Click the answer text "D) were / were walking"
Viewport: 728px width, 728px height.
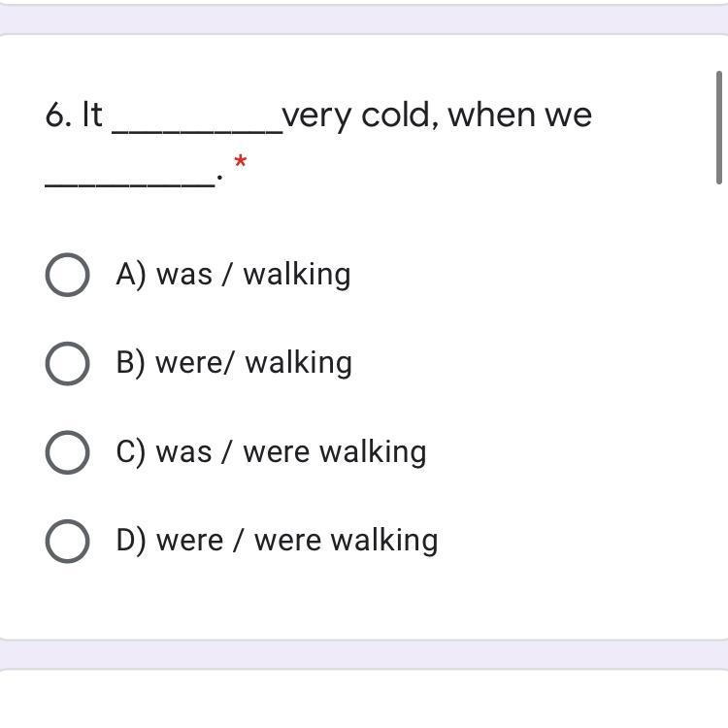277,541
